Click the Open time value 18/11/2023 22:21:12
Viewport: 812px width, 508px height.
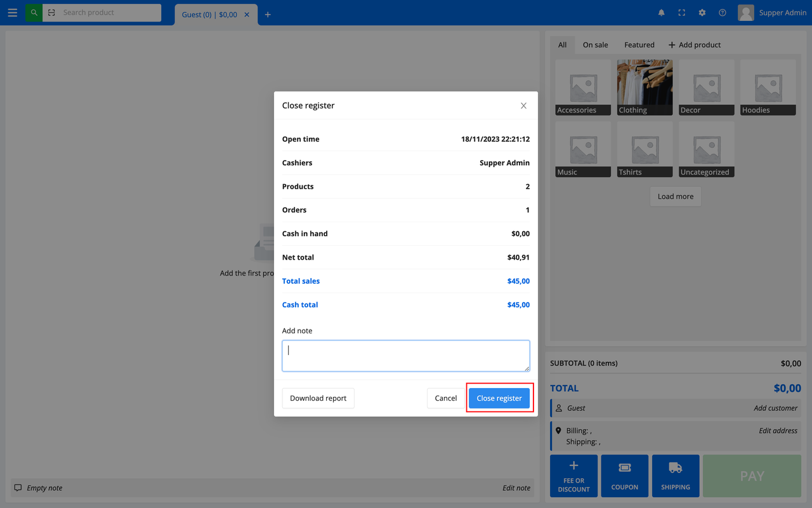pyautogui.click(x=495, y=139)
